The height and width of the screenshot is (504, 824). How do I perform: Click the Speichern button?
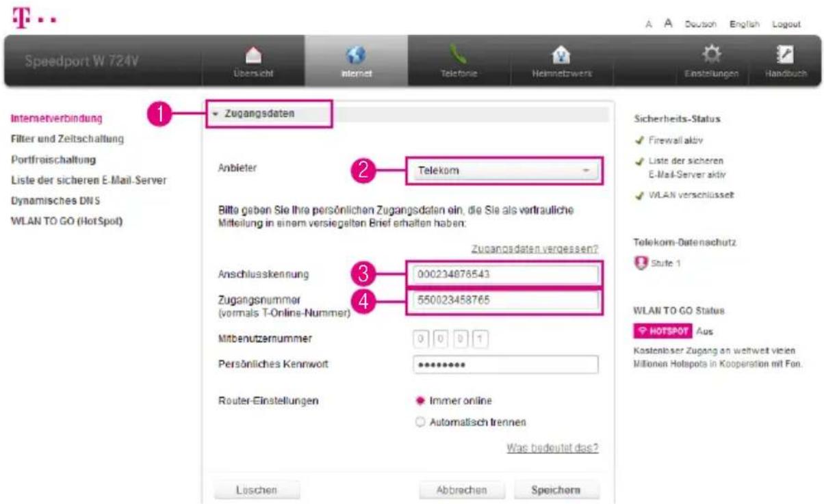(556, 490)
